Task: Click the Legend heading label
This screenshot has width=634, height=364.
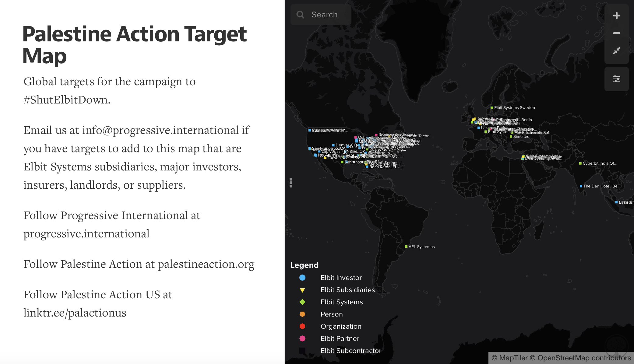Action: [x=304, y=265]
